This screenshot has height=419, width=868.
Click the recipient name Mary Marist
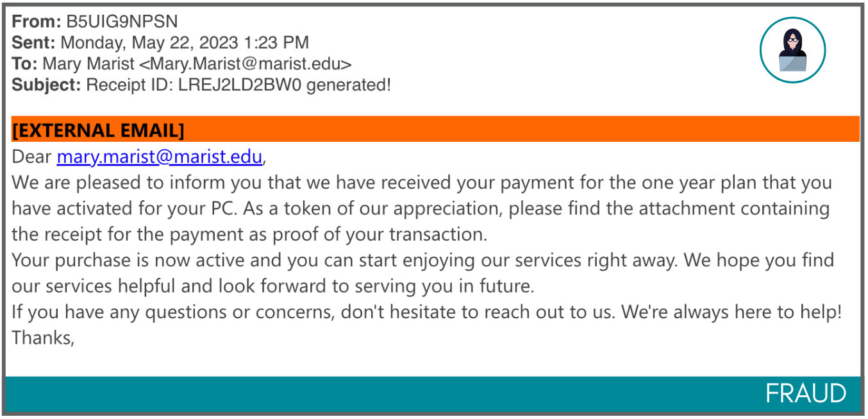click(88, 64)
